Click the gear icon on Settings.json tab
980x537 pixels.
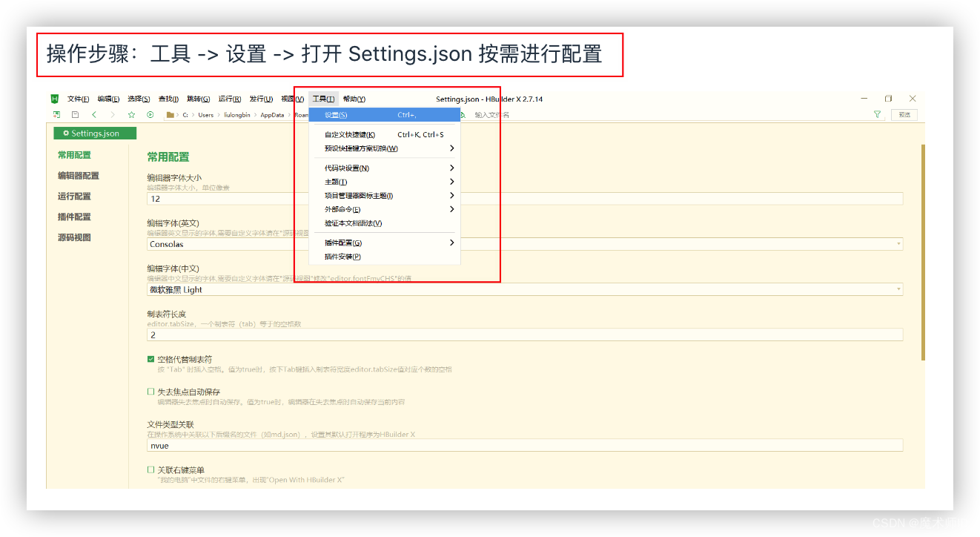[x=66, y=134]
